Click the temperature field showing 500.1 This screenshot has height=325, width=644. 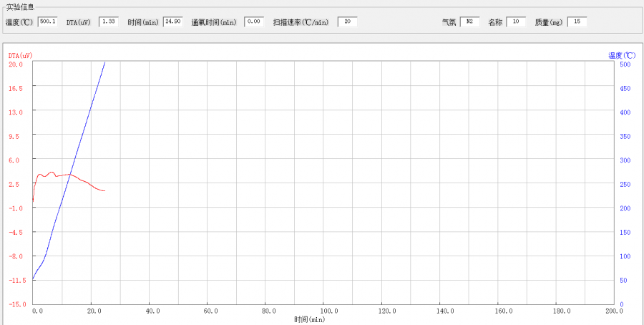(48, 21)
